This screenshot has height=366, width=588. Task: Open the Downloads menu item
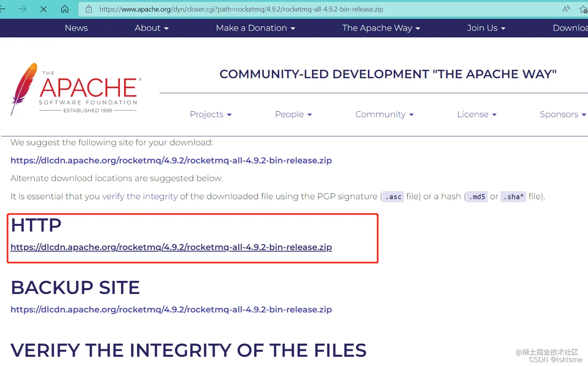coord(570,28)
